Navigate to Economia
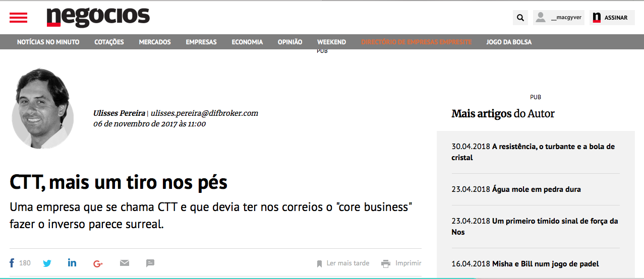This screenshot has width=644, height=279. pyautogui.click(x=247, y=42)
